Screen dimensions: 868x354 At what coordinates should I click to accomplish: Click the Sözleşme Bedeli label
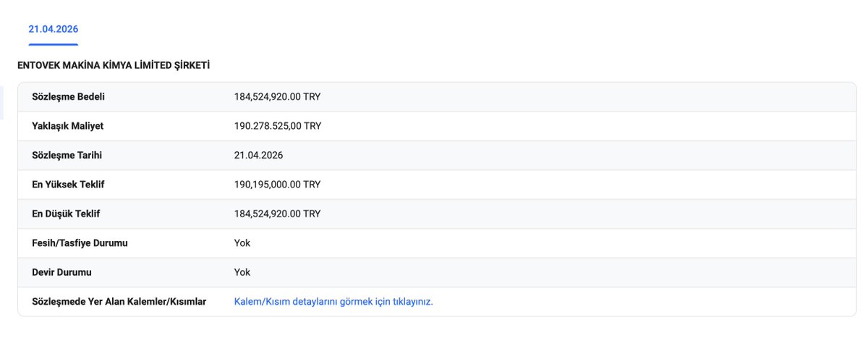69,97
